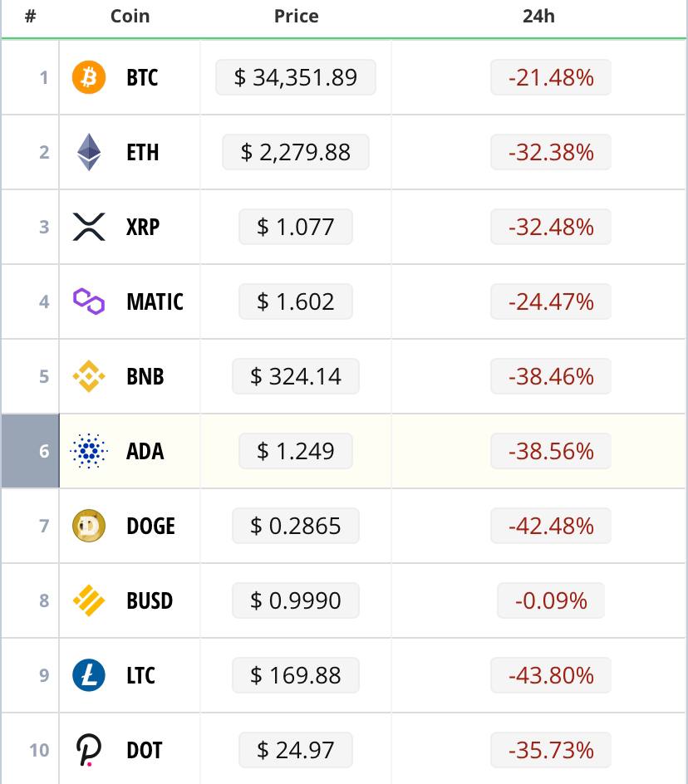Sort by the Coin column header

[130, 16]
